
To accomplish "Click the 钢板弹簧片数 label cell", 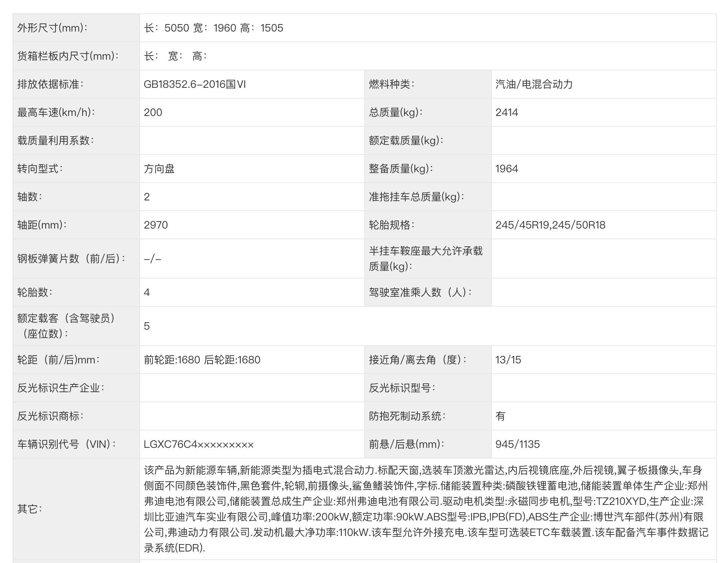I will pyautogui.click(x=71, y=259).
